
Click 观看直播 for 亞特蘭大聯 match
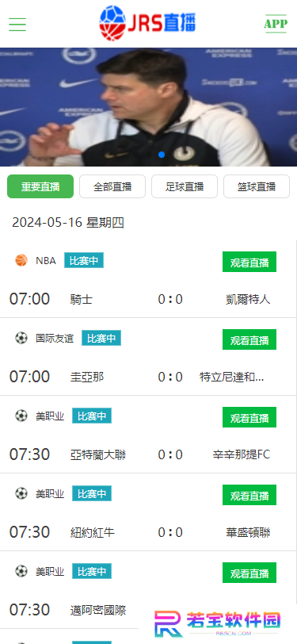coord(249,417)
